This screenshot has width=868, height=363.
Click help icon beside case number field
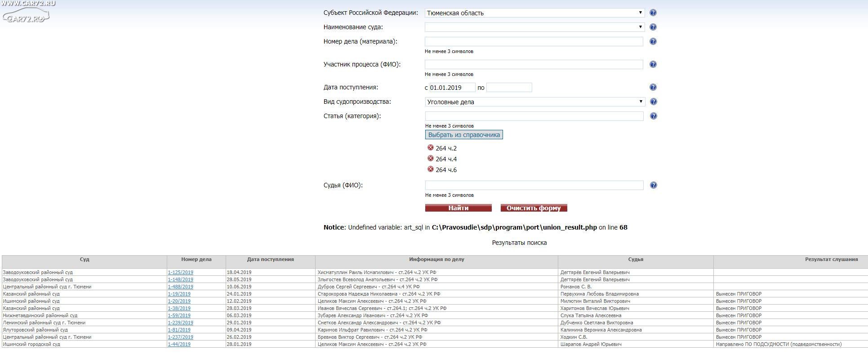point(653,42)
